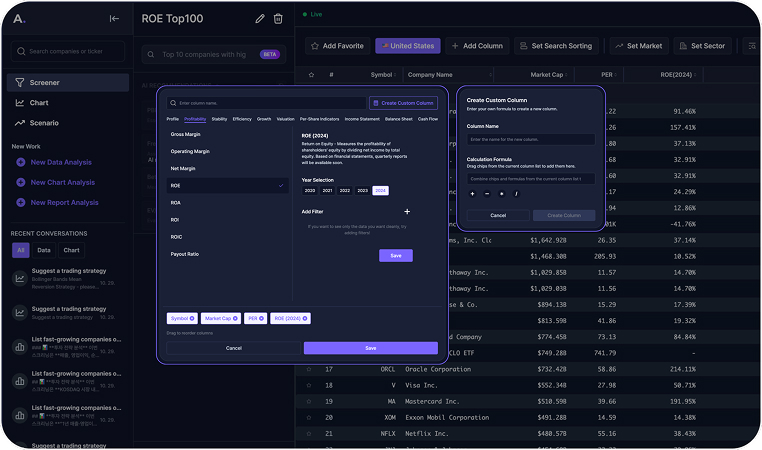Choose year 2022 in Year Selection

345,190
